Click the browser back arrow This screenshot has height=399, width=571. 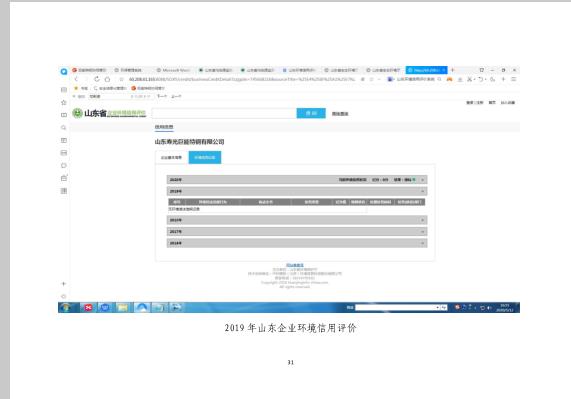click(x=76, y=79)
